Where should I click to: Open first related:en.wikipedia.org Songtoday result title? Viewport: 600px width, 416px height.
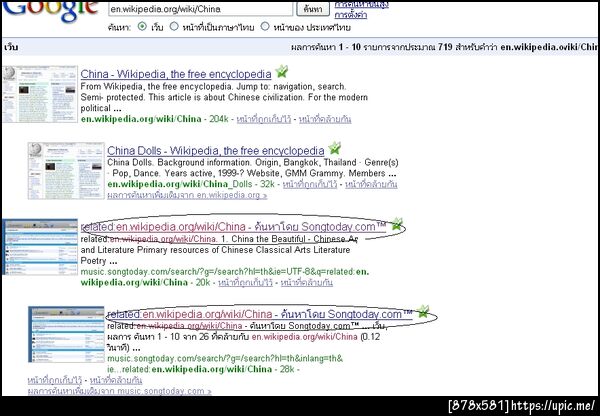(233, 227)
